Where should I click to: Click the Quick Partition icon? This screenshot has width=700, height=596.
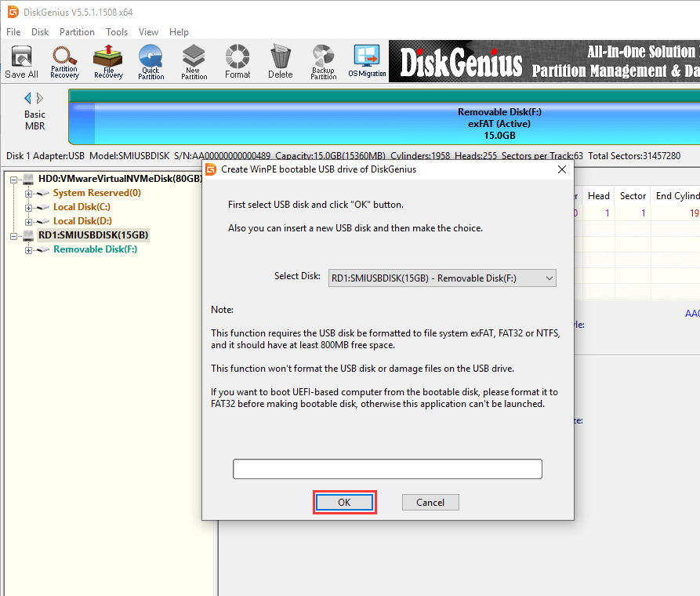coord(151,61)
